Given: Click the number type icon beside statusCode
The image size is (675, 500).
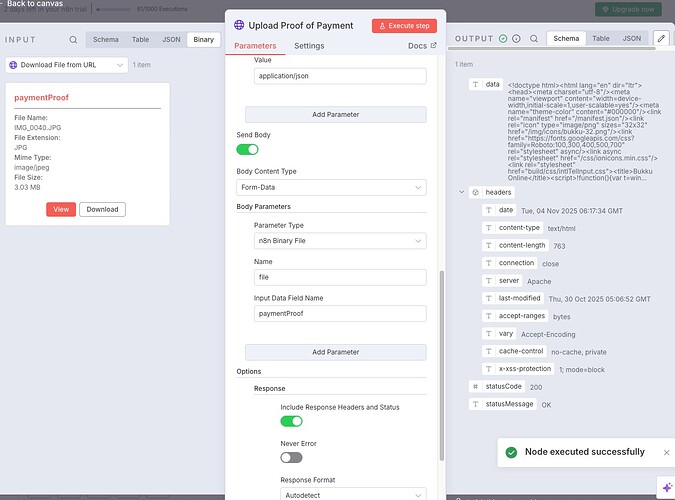Looking at the screenshot, I should [x=475, y=387].
